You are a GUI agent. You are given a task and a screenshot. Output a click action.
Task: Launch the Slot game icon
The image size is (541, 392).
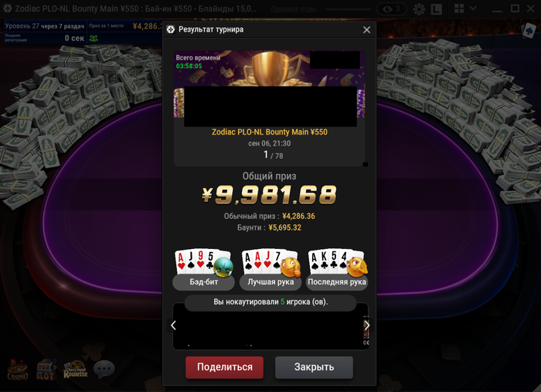pyautogui.click(x=46, y=370)
